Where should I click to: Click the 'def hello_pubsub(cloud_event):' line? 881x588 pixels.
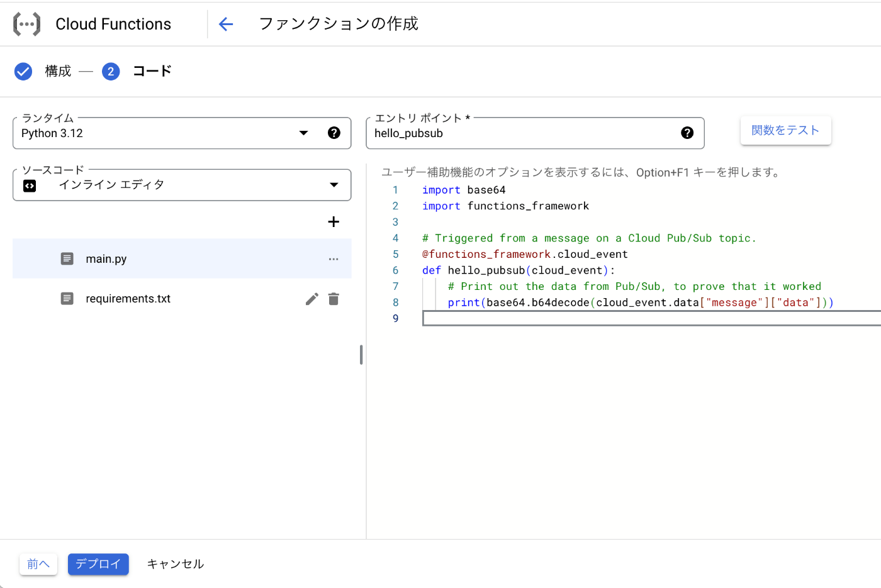(x=519, y=270)
